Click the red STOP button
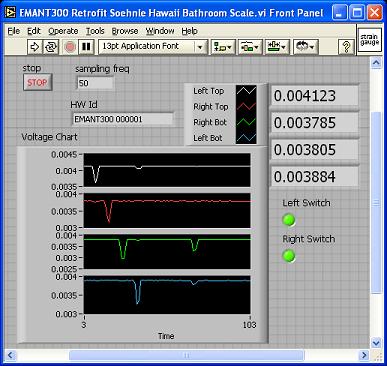The width and height of the screenshot is (387, 366). (37, 82)
